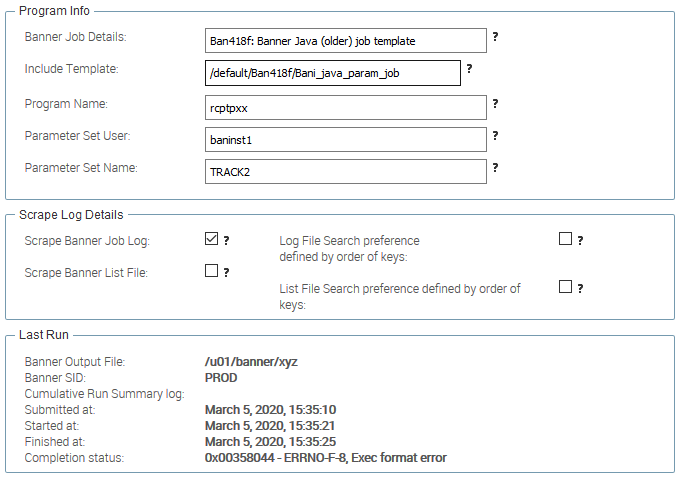The image size is (678, 480).
Task: Tick Log File Search preference checkbox
Action: pos(565,239)
